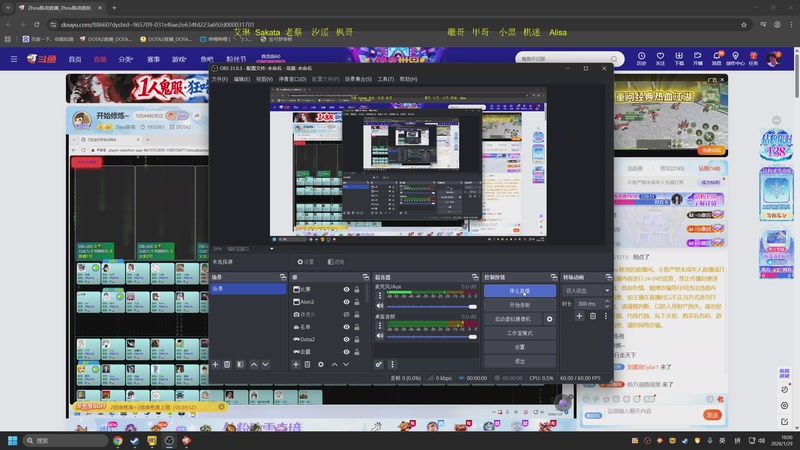Move scene down in OBS Scenes dock

(265, 364)
